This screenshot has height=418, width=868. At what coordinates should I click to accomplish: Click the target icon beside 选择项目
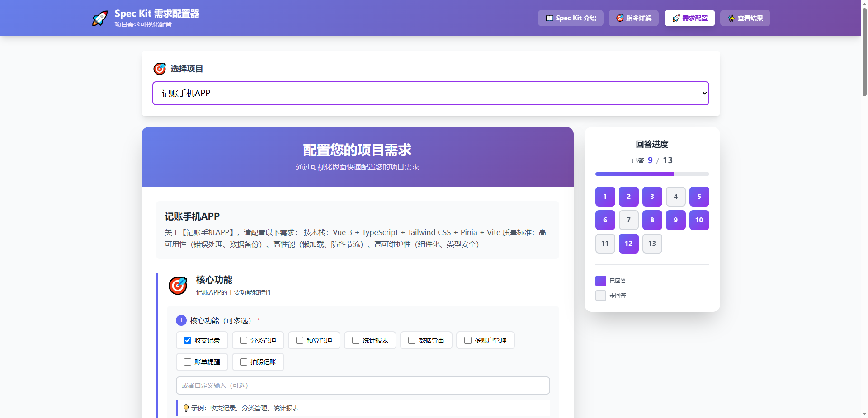coord(160,69)
